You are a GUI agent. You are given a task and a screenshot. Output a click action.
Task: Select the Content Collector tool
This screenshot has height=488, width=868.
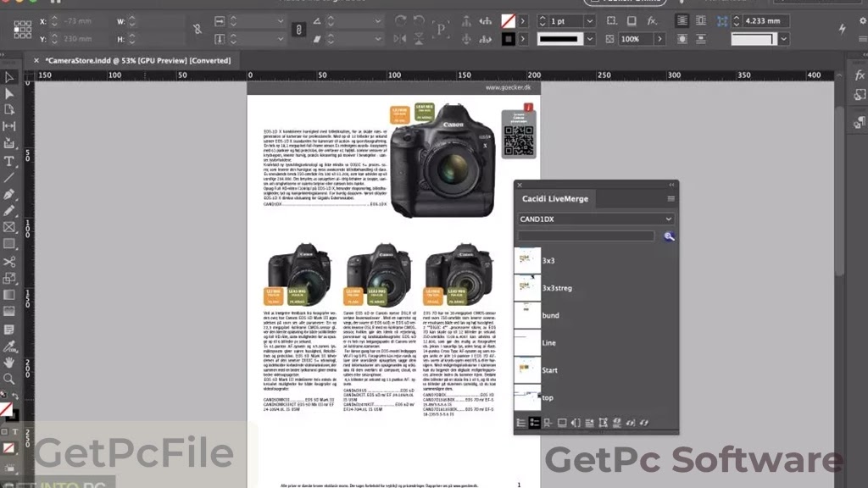8,143
